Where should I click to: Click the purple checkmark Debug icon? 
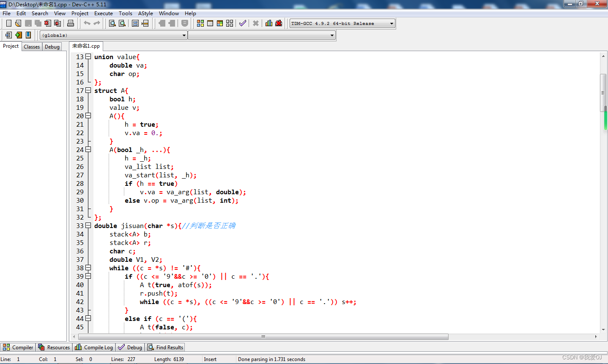243,23
